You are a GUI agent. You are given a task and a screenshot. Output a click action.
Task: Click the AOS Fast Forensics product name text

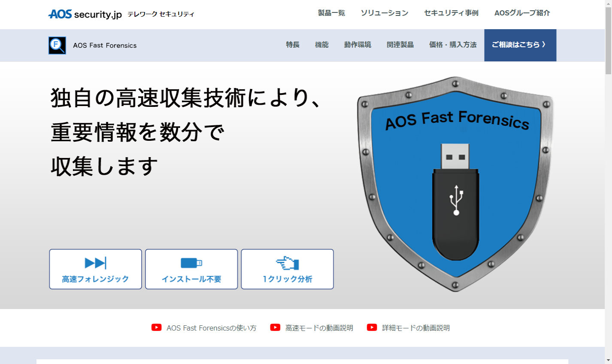105,45
